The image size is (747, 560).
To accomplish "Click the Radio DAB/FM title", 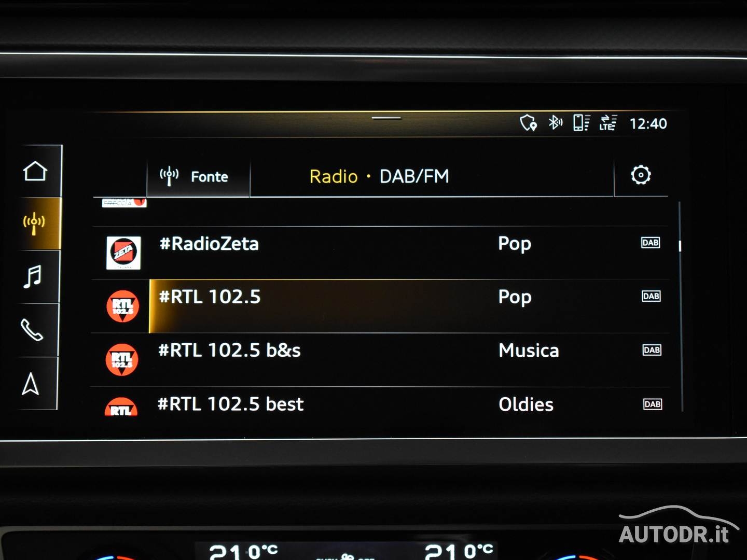I will [379, 177].
